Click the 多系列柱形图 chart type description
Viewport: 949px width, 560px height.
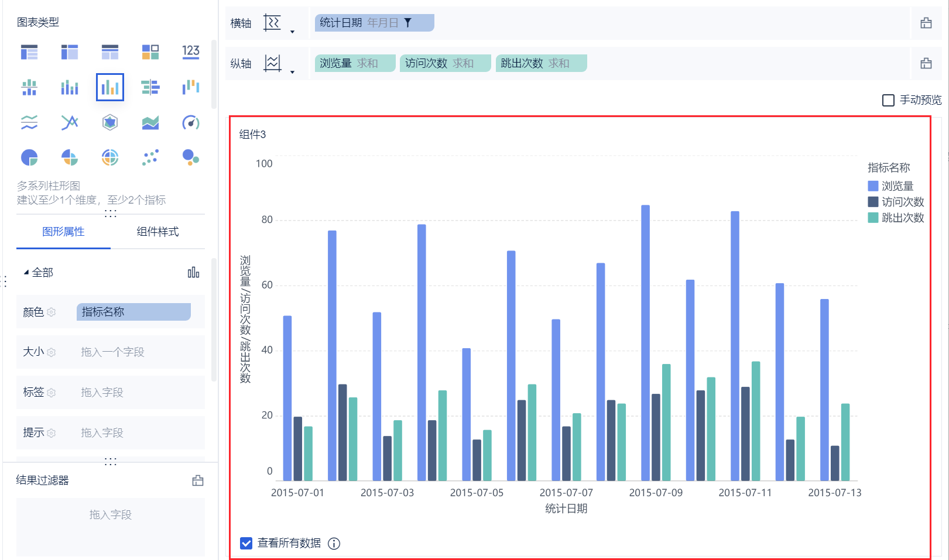[x=49, y=186]
